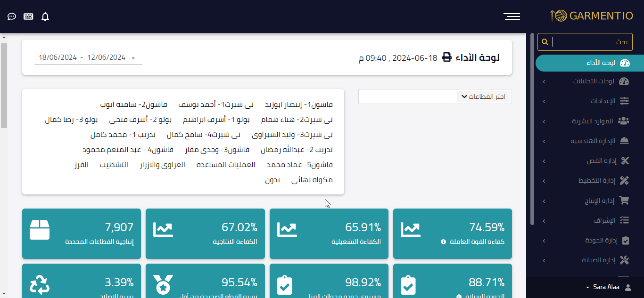Expand إدارة القص chevron
This screenshot has height=298, width=644.
[x=544, y=161]
